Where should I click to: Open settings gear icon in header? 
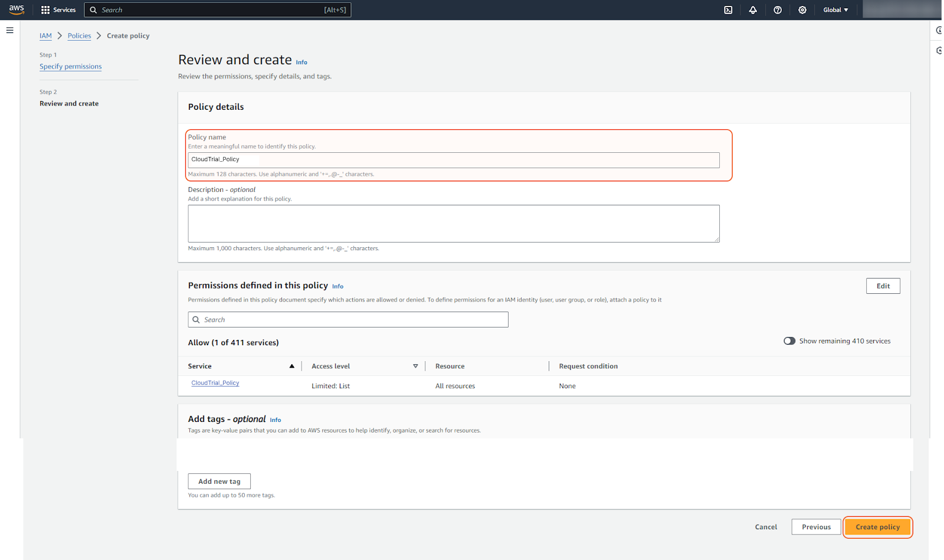click(802, 10)
